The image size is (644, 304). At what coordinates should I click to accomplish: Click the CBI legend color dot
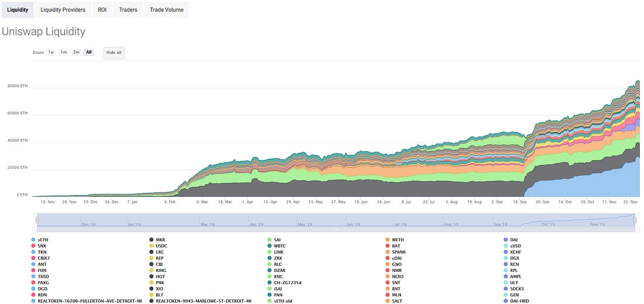[x=152, y=264]
